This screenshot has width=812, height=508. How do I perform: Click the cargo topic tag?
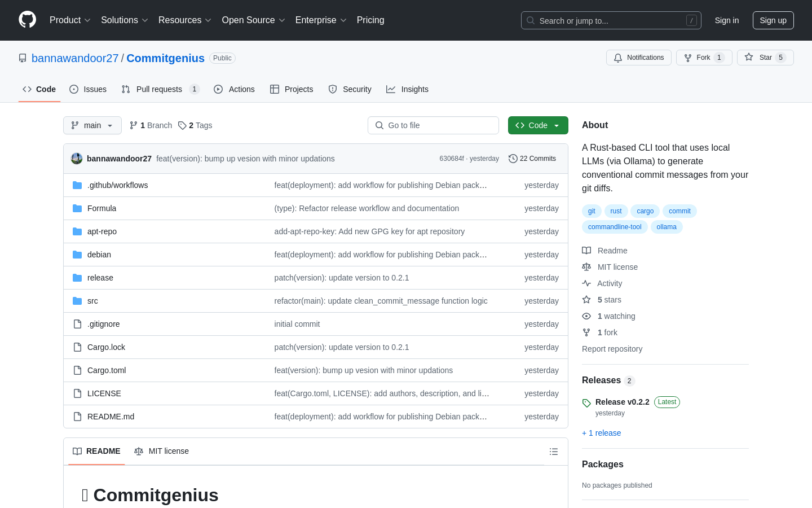click(645, 211)
